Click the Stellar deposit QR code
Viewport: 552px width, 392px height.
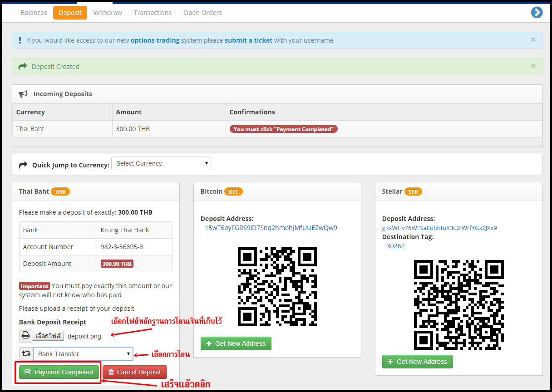pos(459,305)
